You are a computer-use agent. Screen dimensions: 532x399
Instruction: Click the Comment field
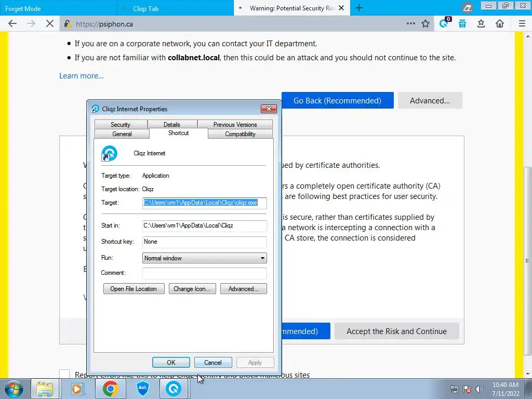205,273
